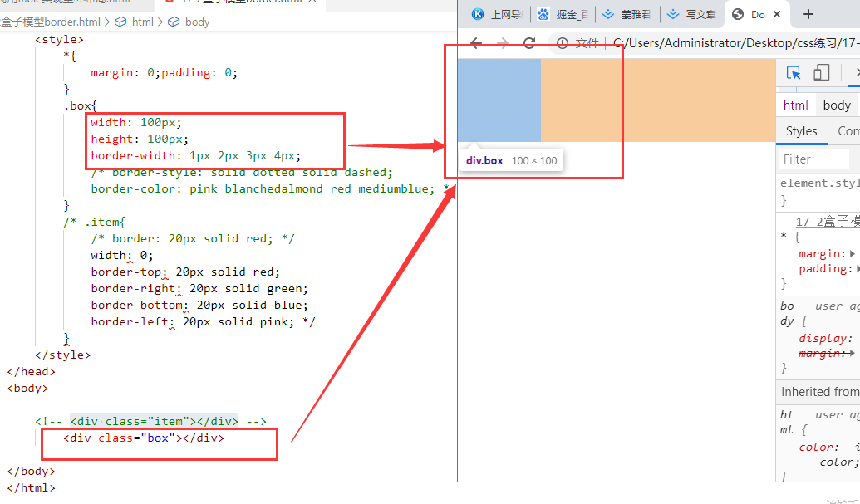The image size is (860, 504).
Task: Click the </body> closing tag line
Action: tap(32, 471)
